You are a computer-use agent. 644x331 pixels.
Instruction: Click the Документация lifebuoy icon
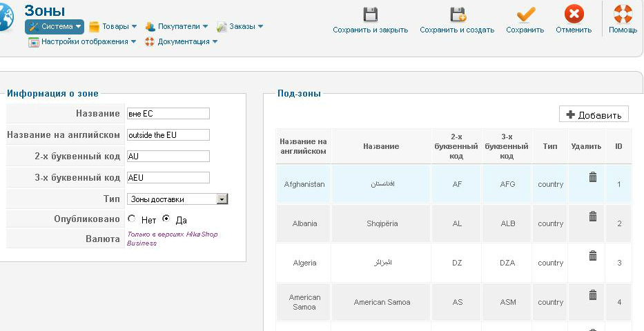(x=150, y=42)
